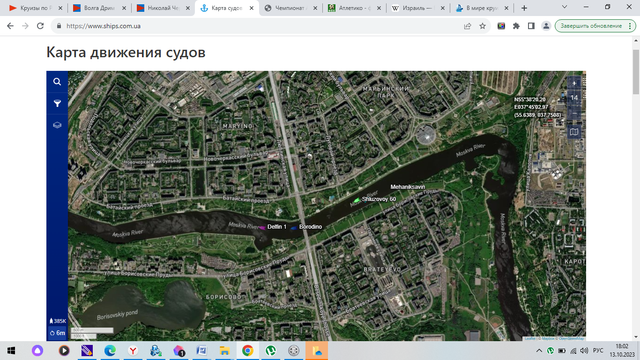The height and width of the screenshot is (360, 640).
Task: Open Yandex Browser from taskbar
Action: [133, 351]
